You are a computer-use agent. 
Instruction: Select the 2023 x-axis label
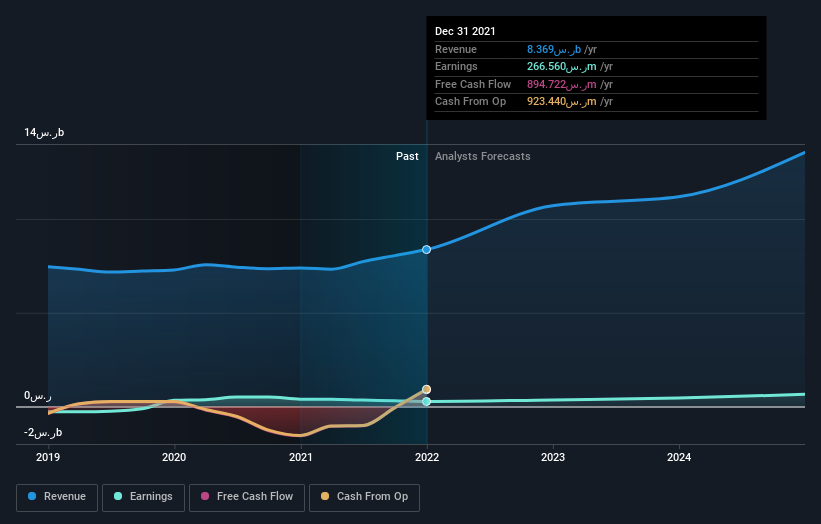553,457
